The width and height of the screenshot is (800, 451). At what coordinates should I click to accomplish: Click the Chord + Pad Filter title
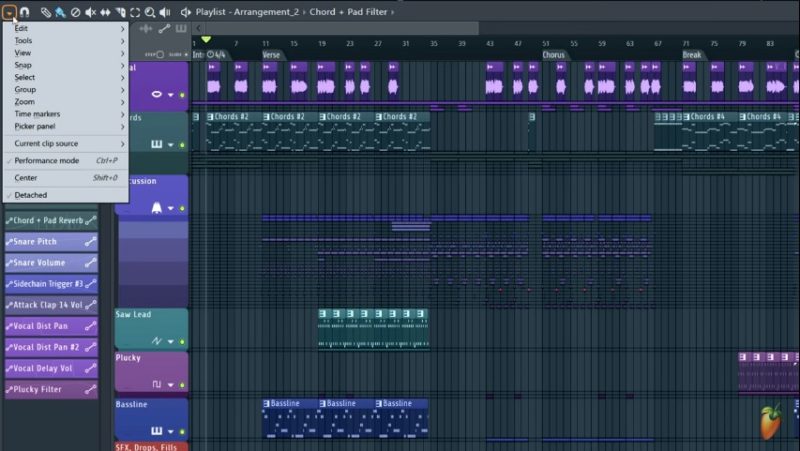348,12
